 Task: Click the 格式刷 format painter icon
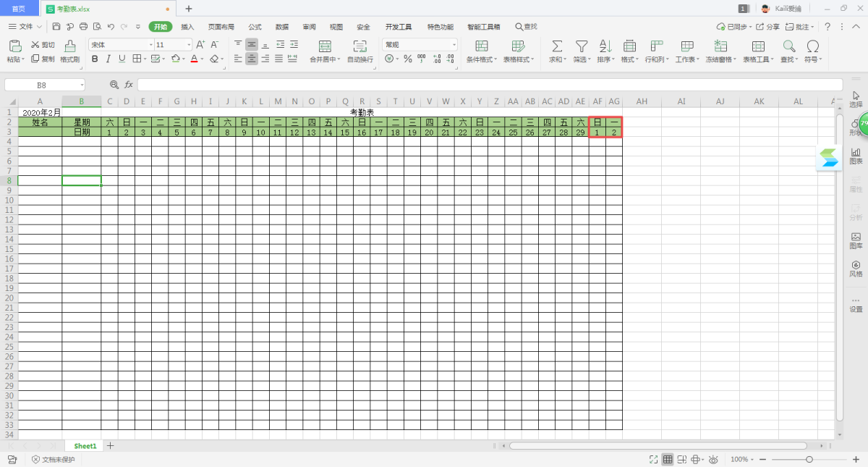click(70, 46)
